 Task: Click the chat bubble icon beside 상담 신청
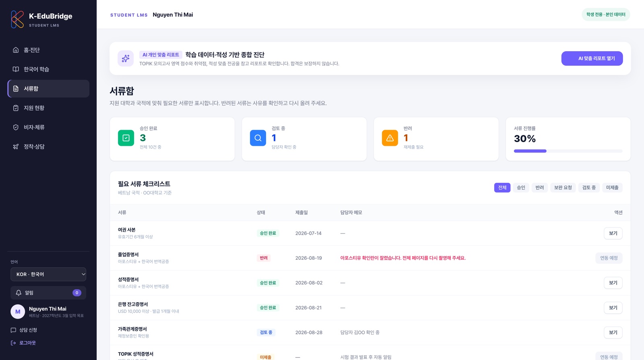pyautogui.click(x=13, y=330)
